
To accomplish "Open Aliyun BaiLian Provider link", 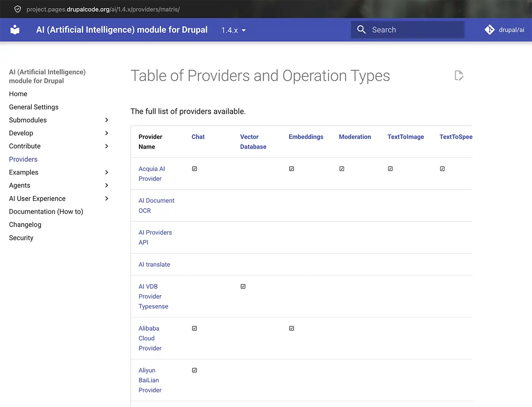I will (x=150, y=380).
